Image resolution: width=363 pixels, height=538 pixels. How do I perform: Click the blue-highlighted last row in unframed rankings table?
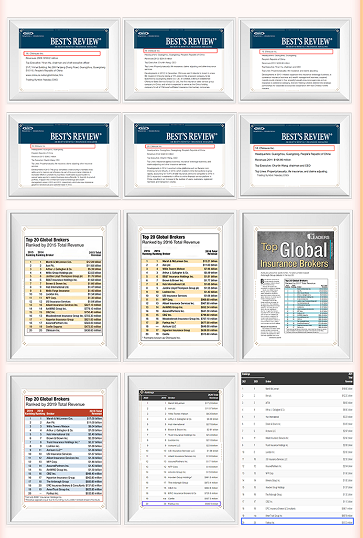tap(297, 522)
